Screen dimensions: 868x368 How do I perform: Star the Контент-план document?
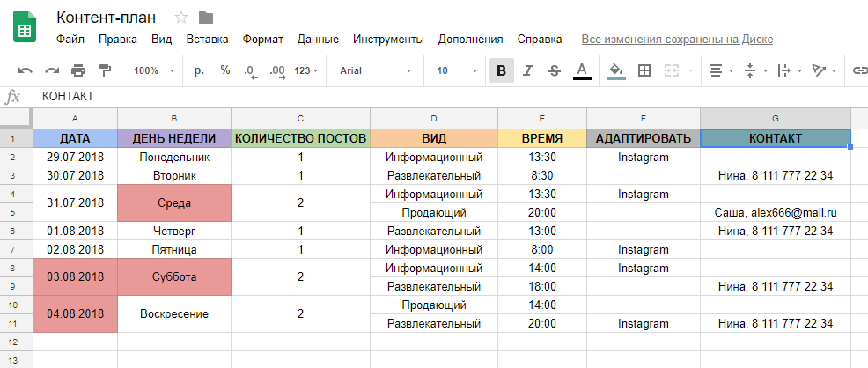click(x=181, y=18)
